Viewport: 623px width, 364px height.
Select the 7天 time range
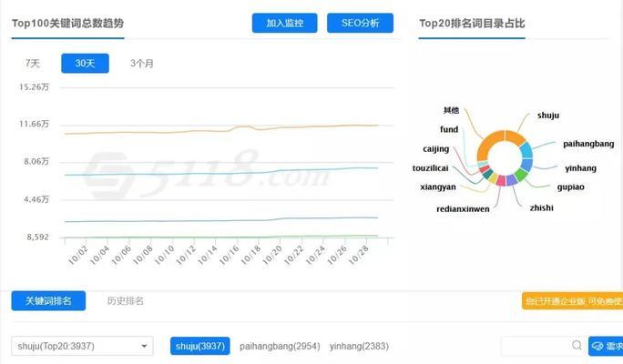coord(33,63)
